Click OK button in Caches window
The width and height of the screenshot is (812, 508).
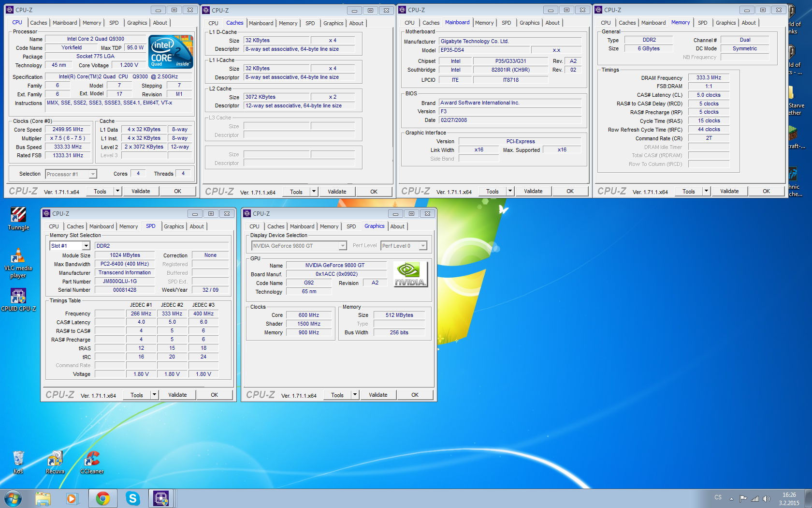pos(374,192)
